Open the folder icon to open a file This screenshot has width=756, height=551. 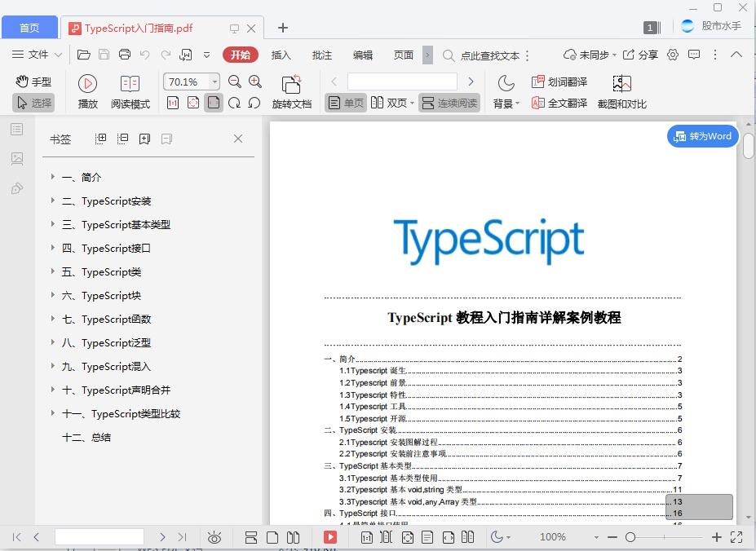pyautogui.click(x=84, y=55)
